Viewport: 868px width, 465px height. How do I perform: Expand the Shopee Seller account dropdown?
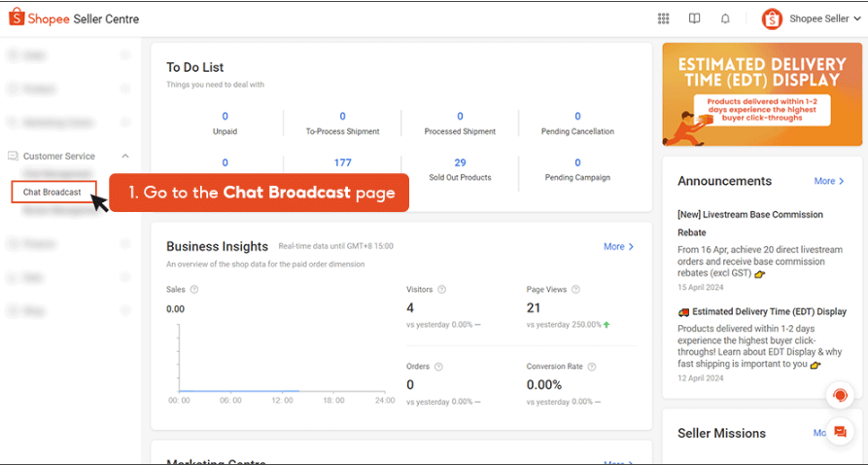pos(857,18)
